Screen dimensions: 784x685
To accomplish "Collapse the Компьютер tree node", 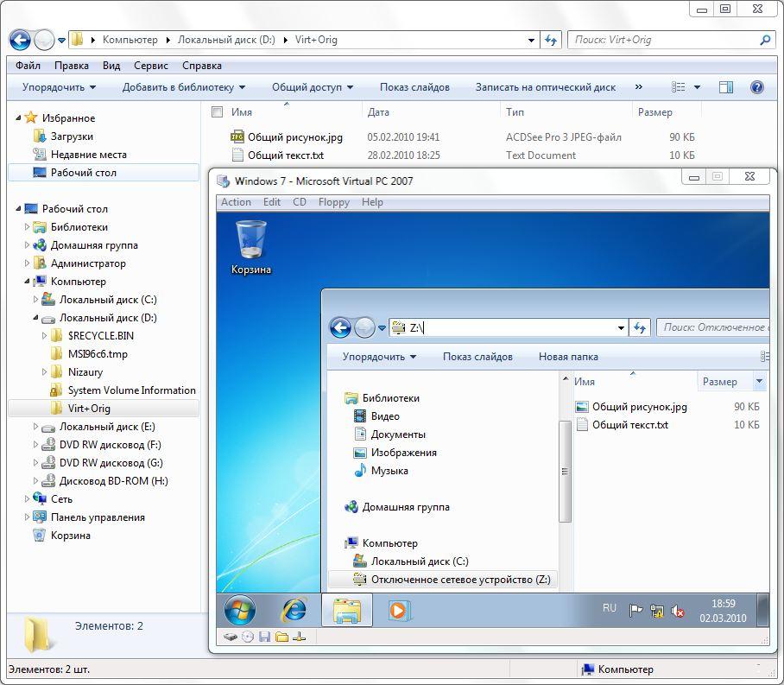I will click(27, 282).
